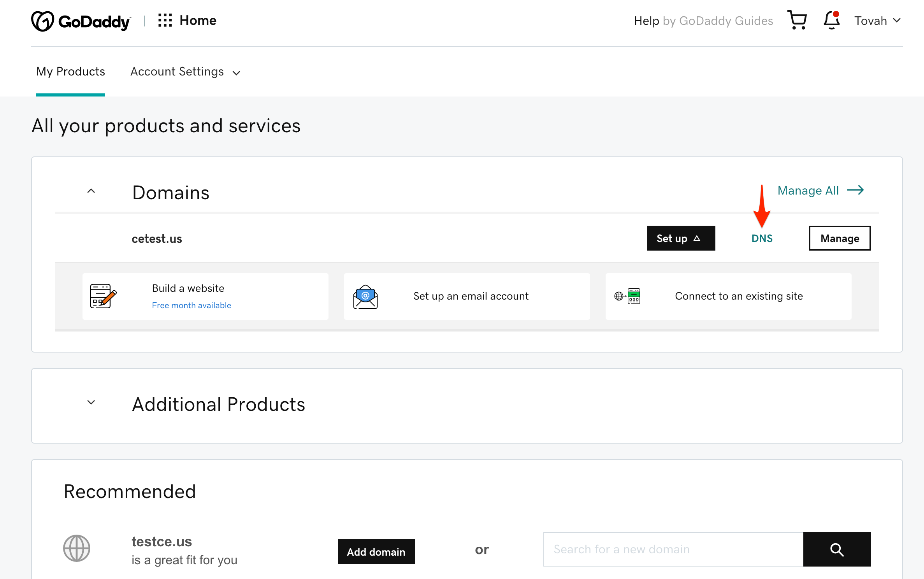Collapse the Domains section
This screenshot has height=579, width=924.
click(x=91, y=191)
